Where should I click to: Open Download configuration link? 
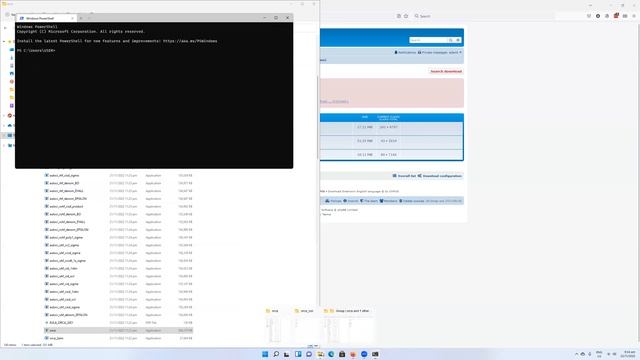coord(440,176)
